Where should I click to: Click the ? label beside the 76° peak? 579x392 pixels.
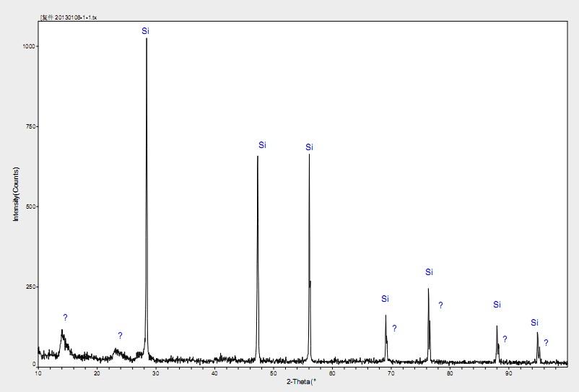(440, 305)
